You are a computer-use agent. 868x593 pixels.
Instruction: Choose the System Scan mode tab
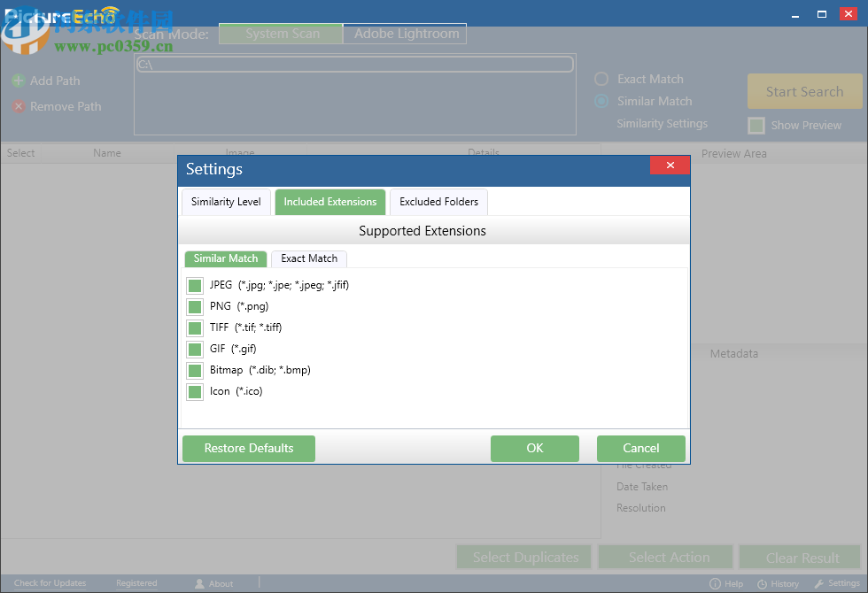click(x=282, y=34)
